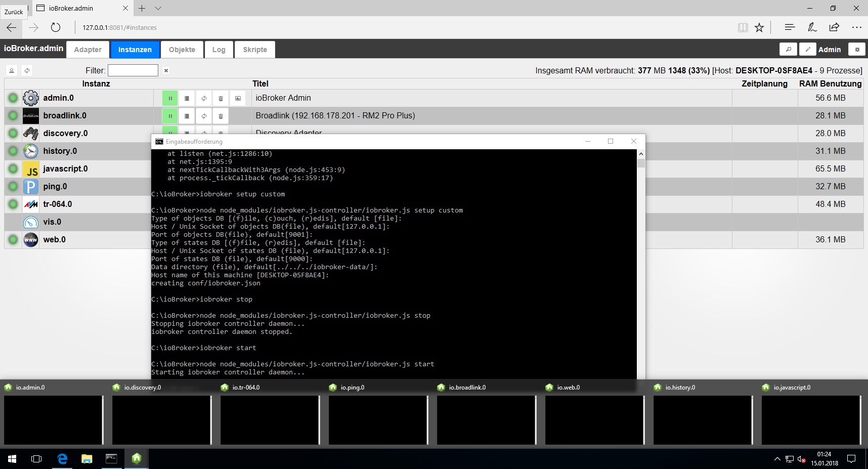Clear the Filter field

166,71
